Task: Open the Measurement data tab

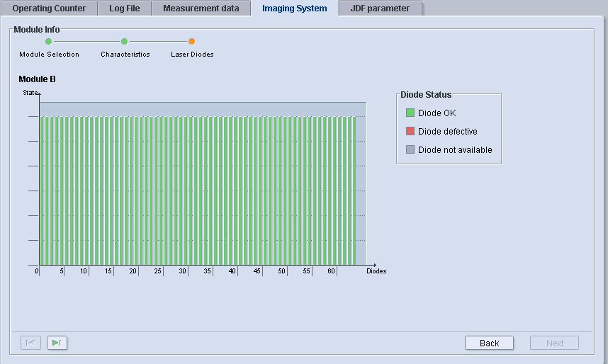Action: tap(201, 8)
